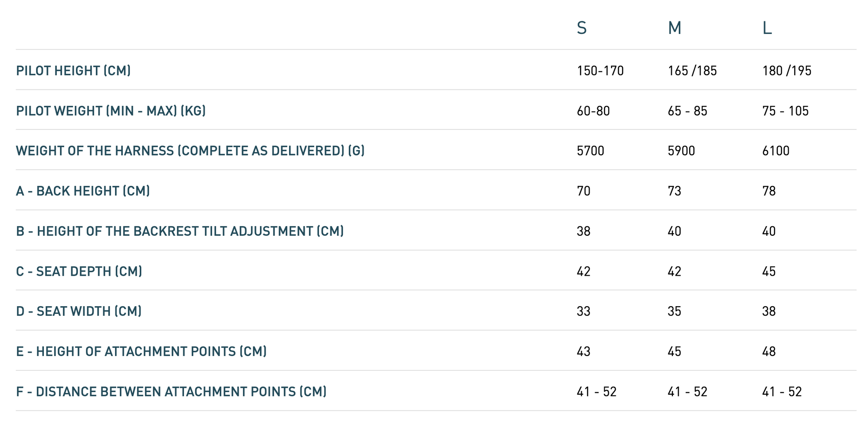This screenshot has width=868, height=439.
Task: Select the Pilot Weight (Min - Max) label
Action: pyautogui.click(x=111, y=111)
